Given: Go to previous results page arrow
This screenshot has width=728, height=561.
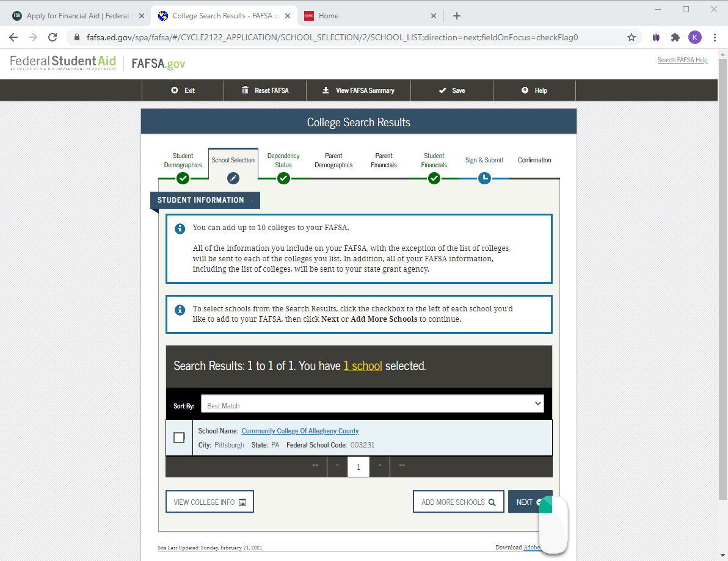Looking at the screenshot, I should [338, 466].
